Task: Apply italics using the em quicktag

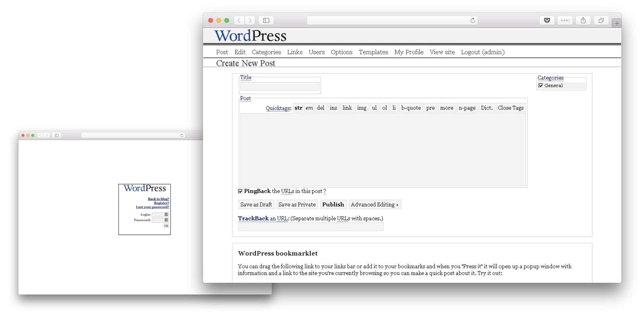Action: (x=309, y=108)
